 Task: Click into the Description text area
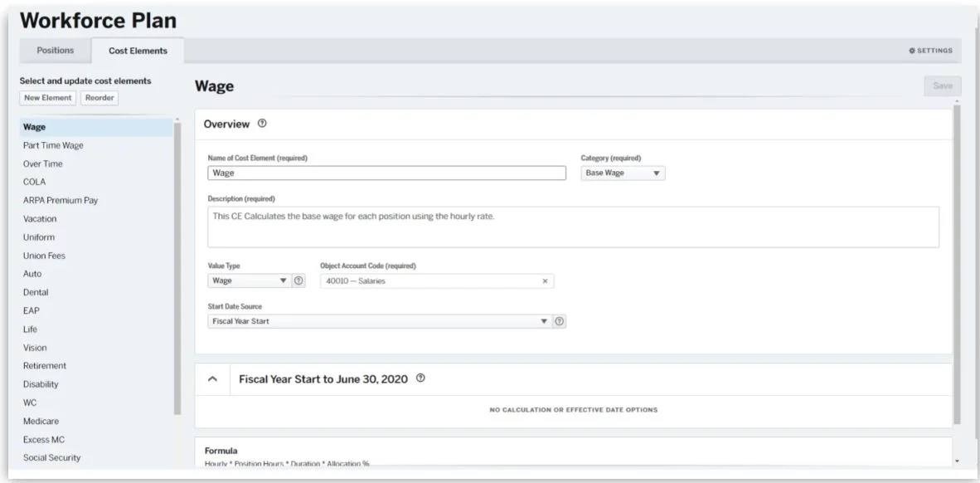click(x=573, y=227)
